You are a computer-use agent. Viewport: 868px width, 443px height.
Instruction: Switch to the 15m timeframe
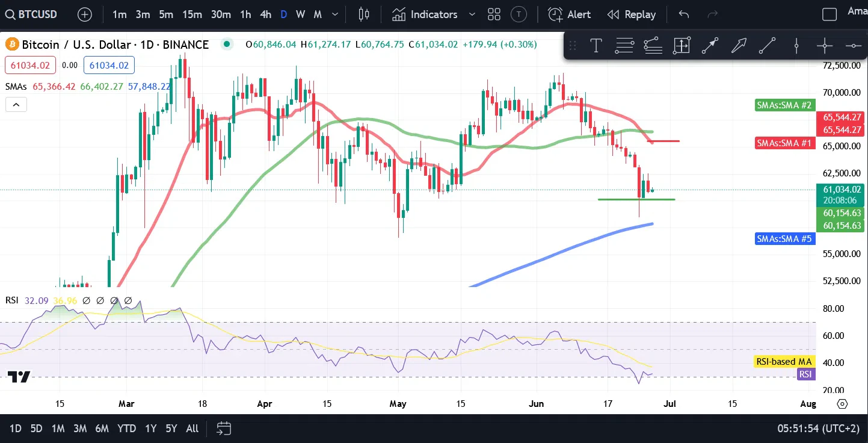192,14
